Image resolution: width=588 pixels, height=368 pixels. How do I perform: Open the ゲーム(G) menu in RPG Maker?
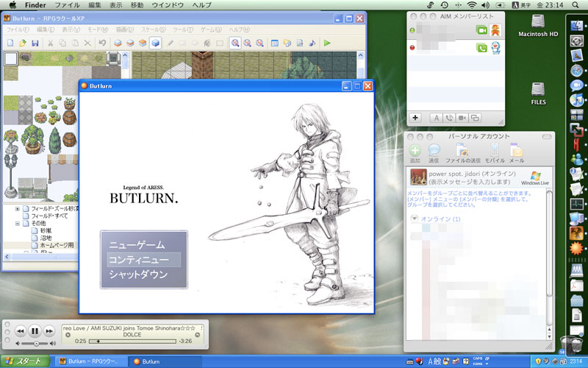[x=211, y=29]
